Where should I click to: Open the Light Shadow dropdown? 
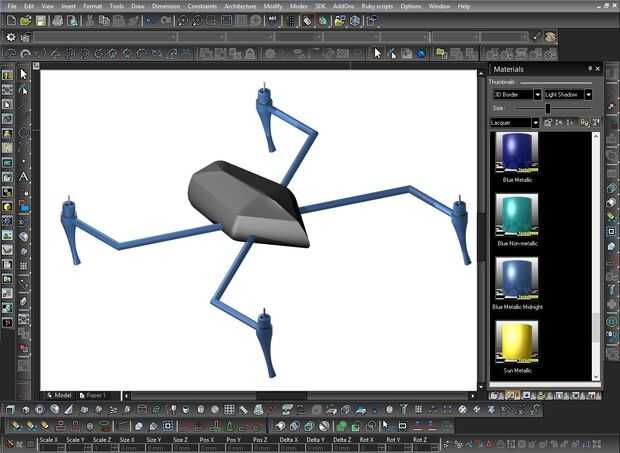[568, 94]
